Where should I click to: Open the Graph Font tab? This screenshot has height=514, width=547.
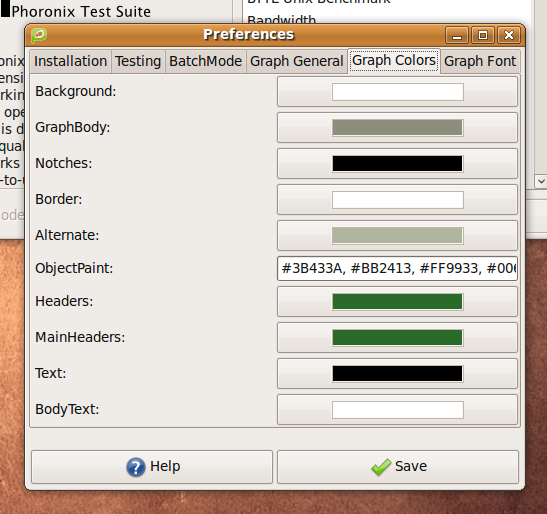point(480,61)
